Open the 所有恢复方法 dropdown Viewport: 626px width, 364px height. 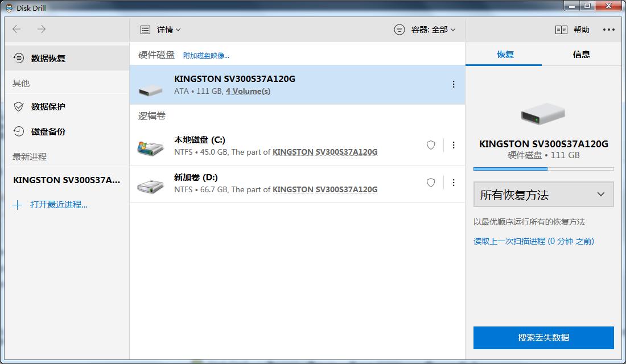click(543, 195)
